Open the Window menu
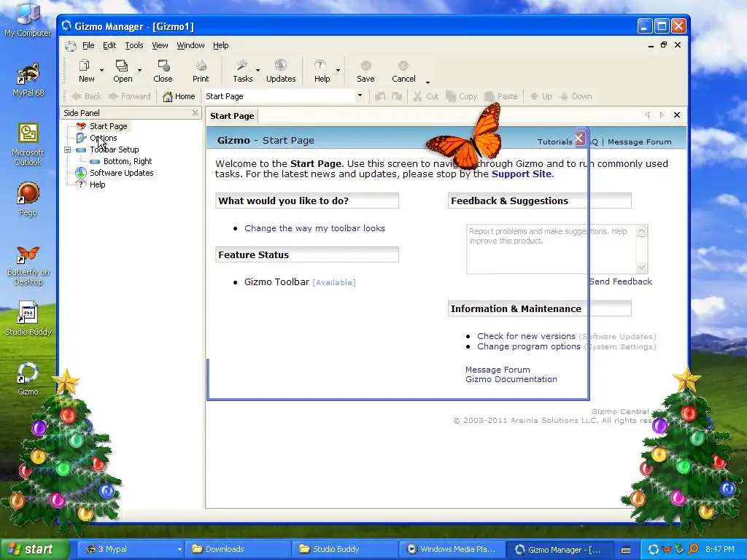The image size is (747, 560). pyautogui.click(x=190, y=45)
